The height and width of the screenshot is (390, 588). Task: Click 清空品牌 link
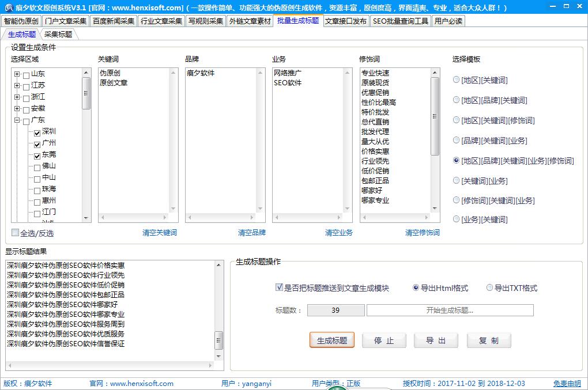[x=251, y=233]
